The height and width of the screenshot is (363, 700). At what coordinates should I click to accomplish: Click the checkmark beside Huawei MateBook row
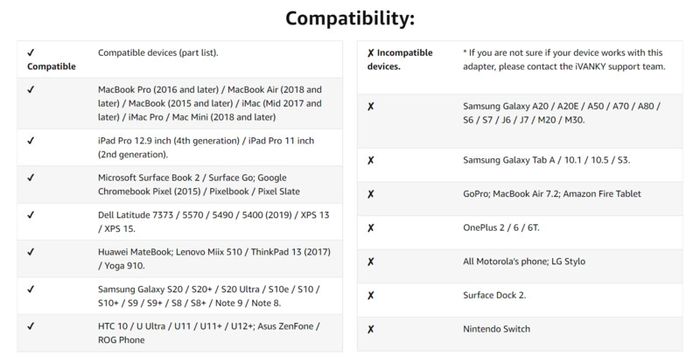coord(30,252)
